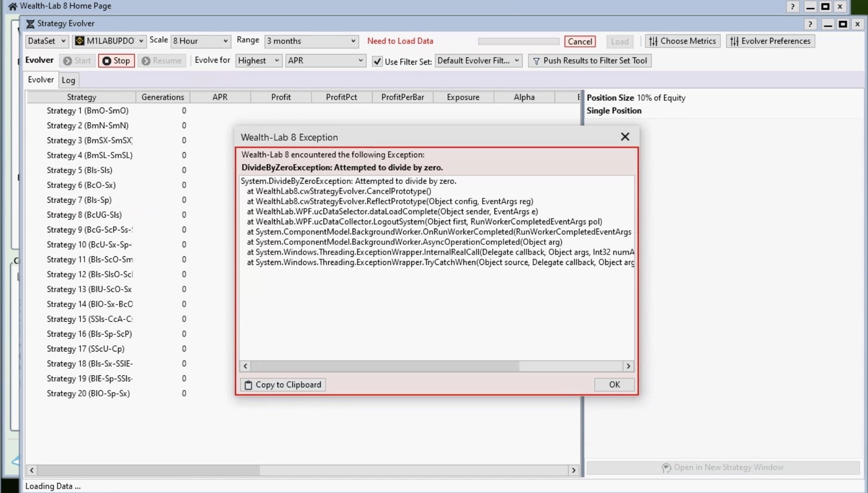Open Evolver Preferences
This screenshot has height=493, width=868.
(x=770, y=41)
